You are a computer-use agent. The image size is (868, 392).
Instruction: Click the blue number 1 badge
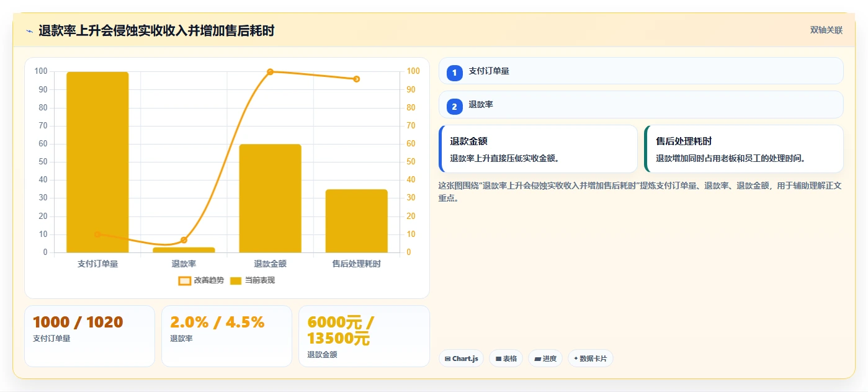tap(454, 73)
